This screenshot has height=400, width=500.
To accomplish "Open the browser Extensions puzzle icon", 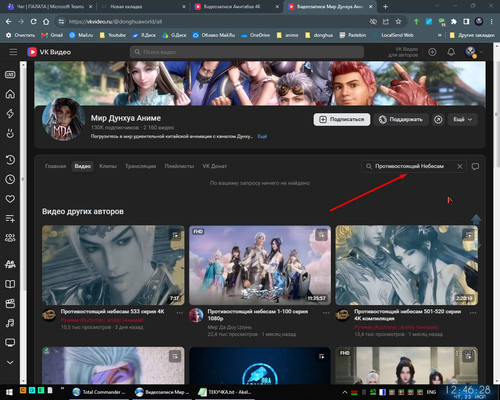I will coord(454,22).
